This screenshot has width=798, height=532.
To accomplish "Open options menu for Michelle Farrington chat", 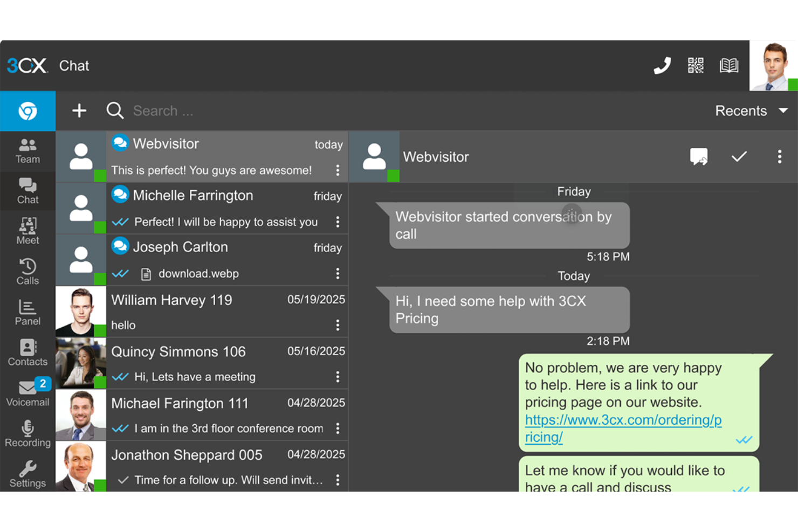I will [338, 222].
